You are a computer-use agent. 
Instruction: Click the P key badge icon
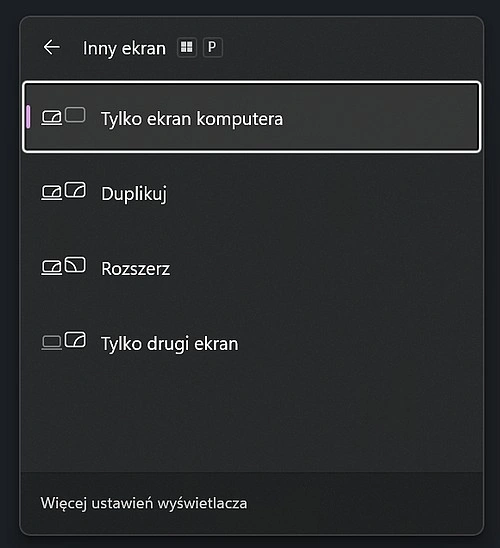(x=212, y=47)
